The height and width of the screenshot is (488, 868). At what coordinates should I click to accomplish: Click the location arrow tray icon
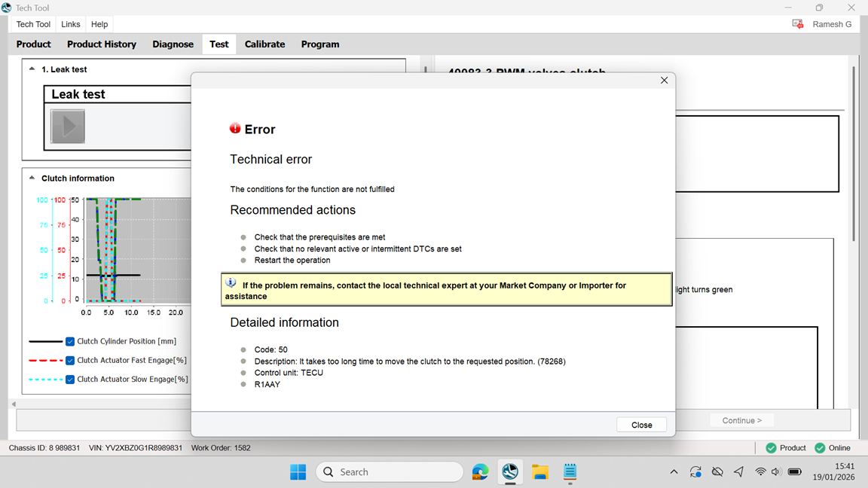(738, 472)
